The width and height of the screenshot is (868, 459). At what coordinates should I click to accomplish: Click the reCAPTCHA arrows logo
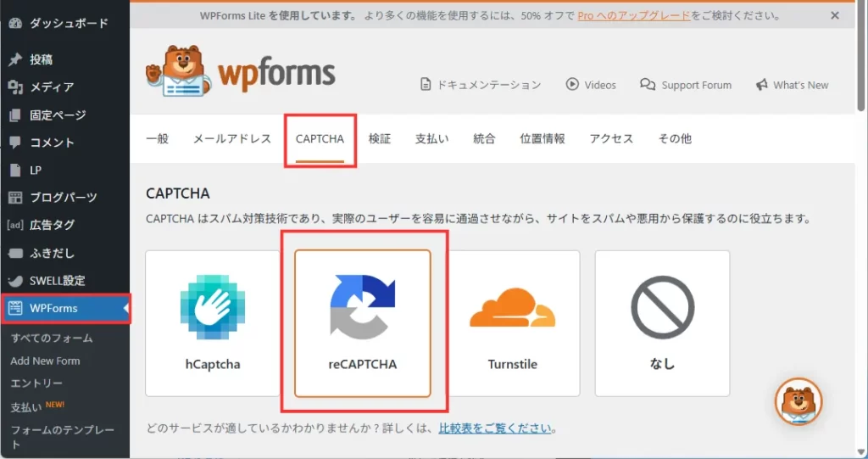(x=363, y=306)
